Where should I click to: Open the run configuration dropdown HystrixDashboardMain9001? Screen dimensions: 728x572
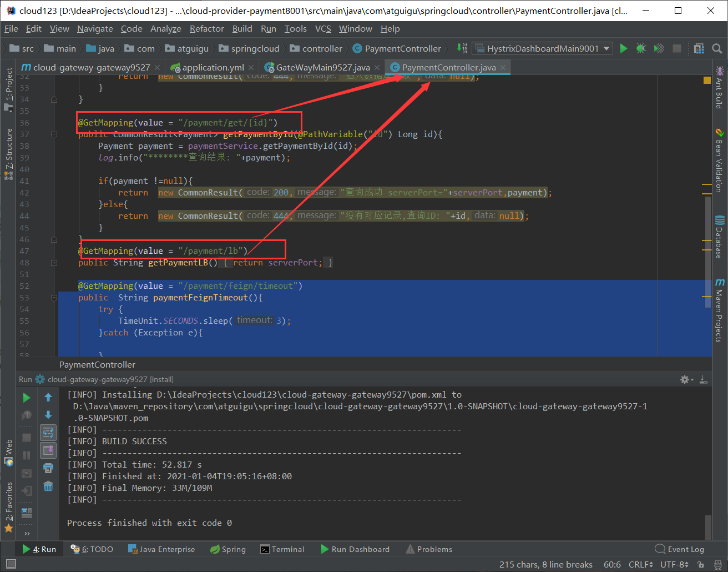(x=542, y=49)
